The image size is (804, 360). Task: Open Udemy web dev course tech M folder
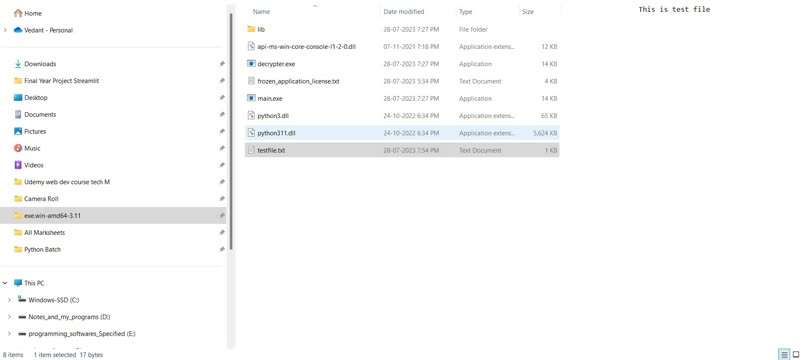(67, 182)
